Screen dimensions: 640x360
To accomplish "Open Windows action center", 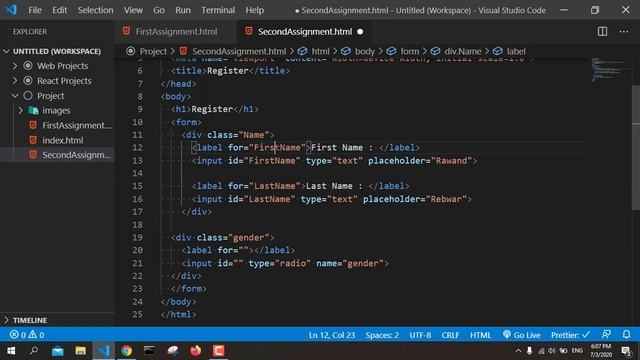I will coord(626,351).
